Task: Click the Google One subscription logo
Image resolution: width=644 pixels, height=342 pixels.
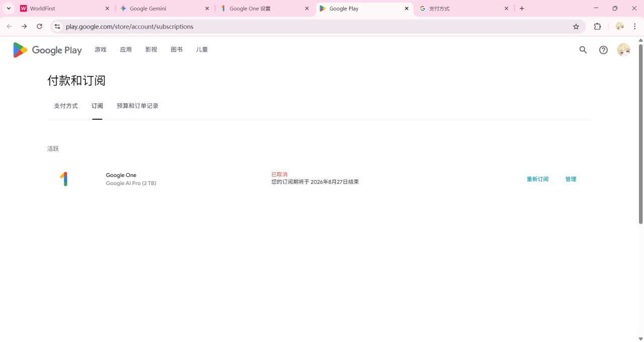Action: (63, 179)
